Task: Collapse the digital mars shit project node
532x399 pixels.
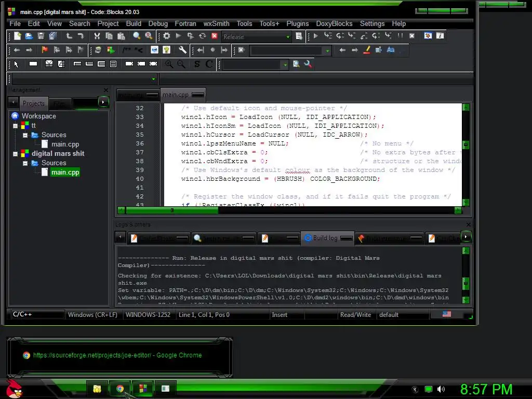Action: click(x=15, y=154)
